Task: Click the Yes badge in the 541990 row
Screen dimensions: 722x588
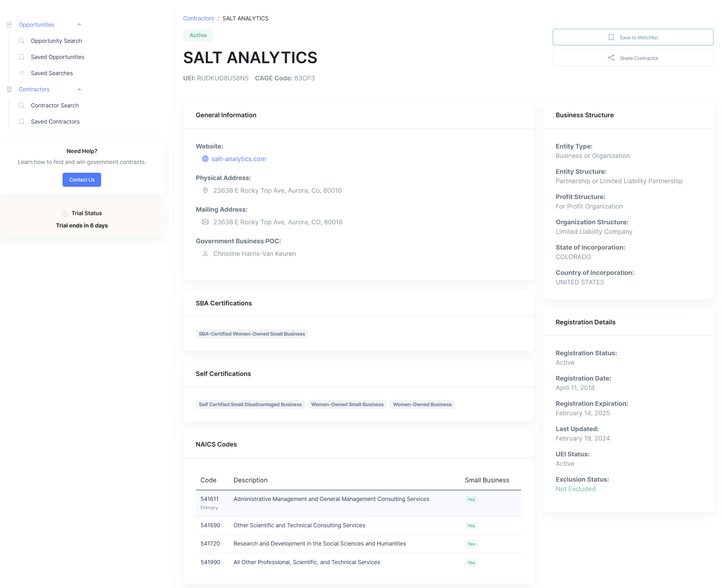Action: click(x=471, y=563)
